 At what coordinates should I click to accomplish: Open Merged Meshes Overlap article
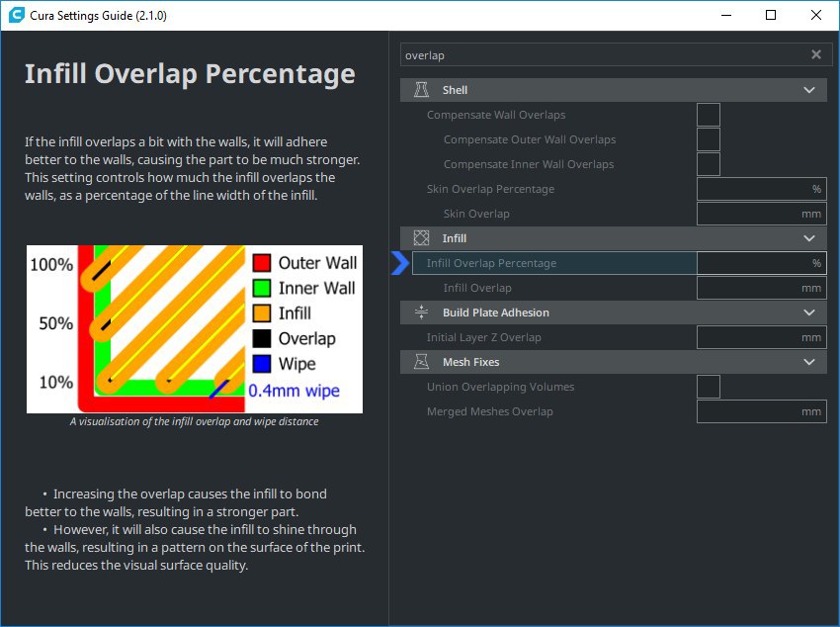click(x=489, y=411)
